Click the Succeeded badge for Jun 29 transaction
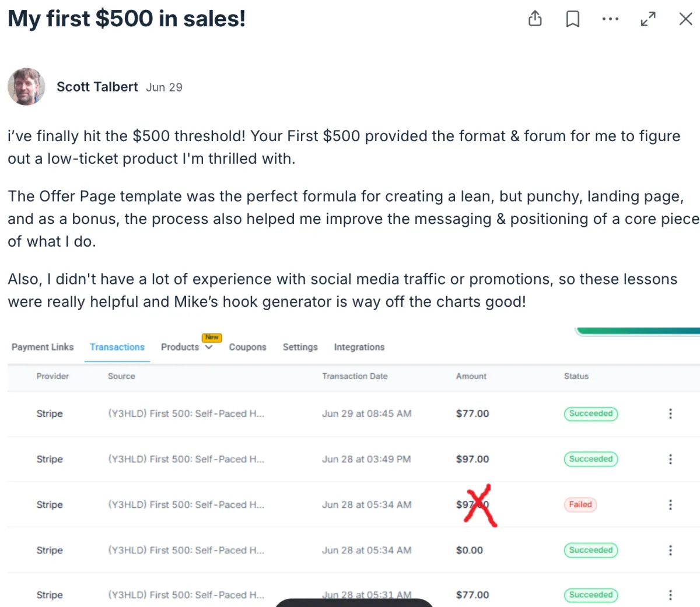Viewport: 700px width, 607px height. point(591,413)
